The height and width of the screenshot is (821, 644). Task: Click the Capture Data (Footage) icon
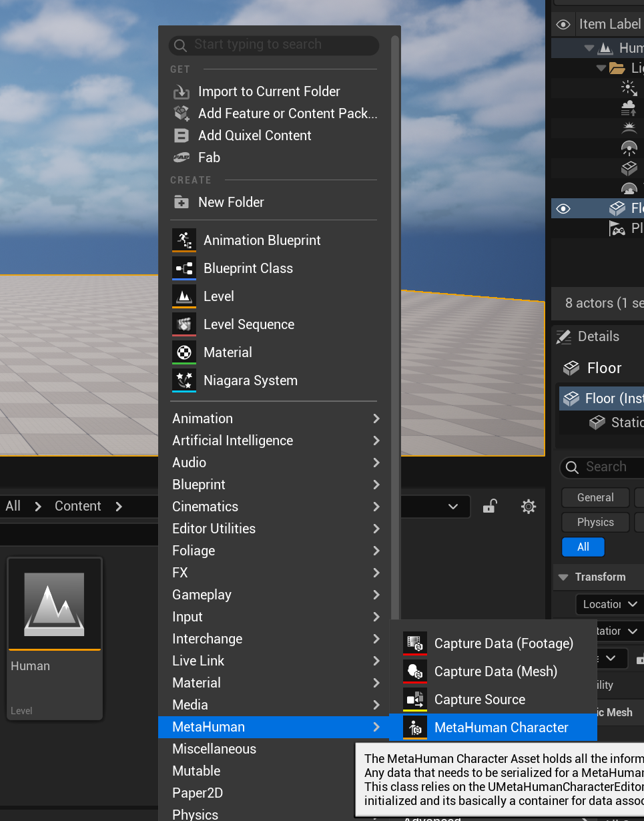(x=415, y=643)
